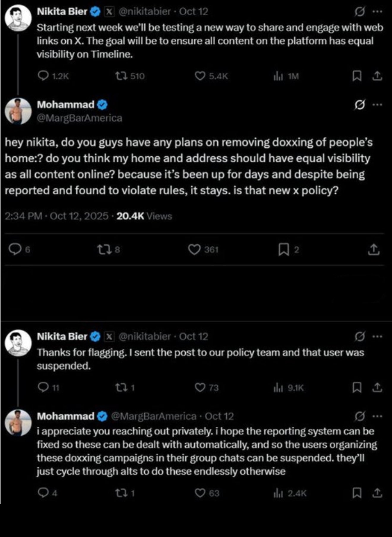
Task: Repost the tweet with 510 reposts
Action: [x=120, y=76]
